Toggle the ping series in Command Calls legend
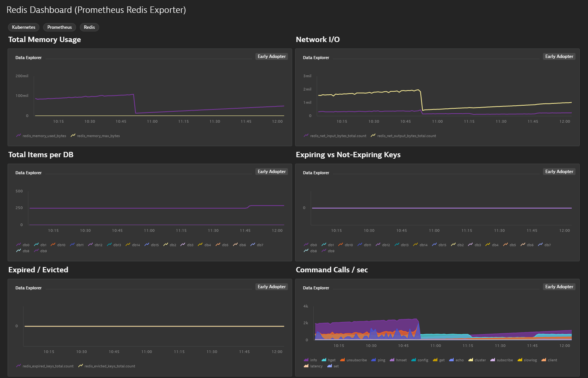This screenshot has height=378, width=588. pyautogui.click(x=374, y=360)
